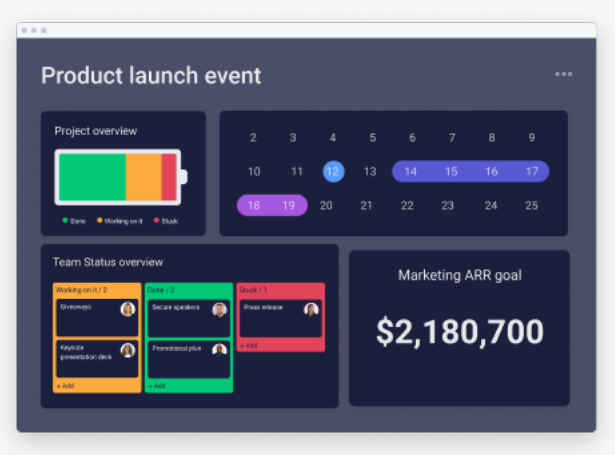
Task: Click the green Done legend dot
Action: click(65, 220)
